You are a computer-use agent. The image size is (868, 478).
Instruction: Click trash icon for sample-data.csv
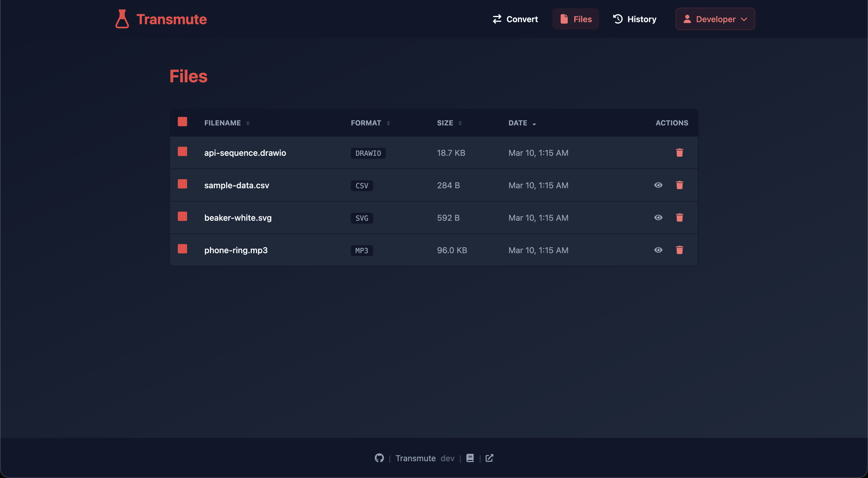(679, 185)
